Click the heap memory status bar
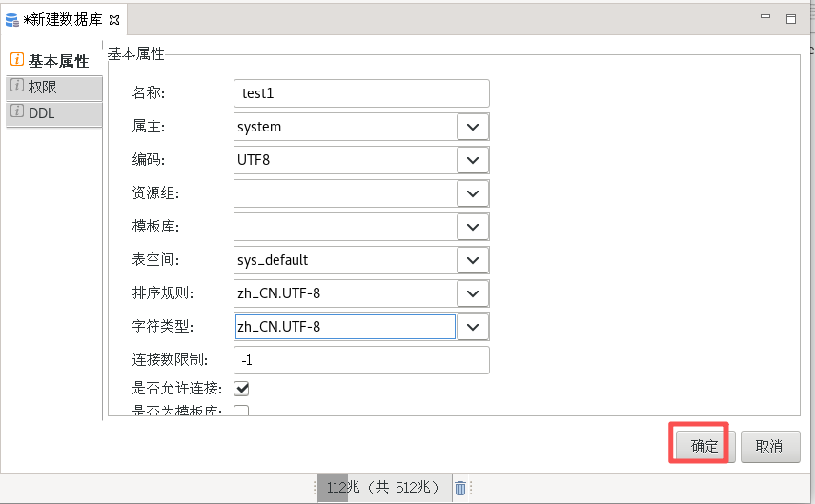The height and width of the screenshot is (504, 815). coord(382,488)
